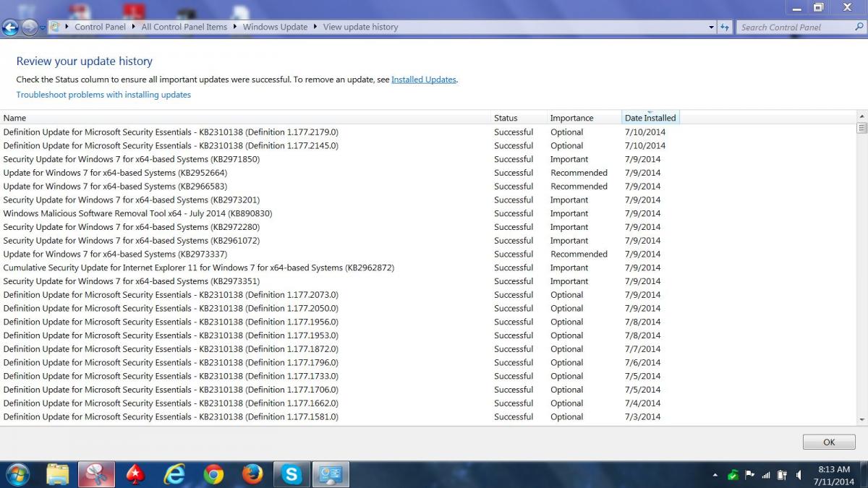
Task: Click the search magnifier icon
Action: tap(859, 27)
